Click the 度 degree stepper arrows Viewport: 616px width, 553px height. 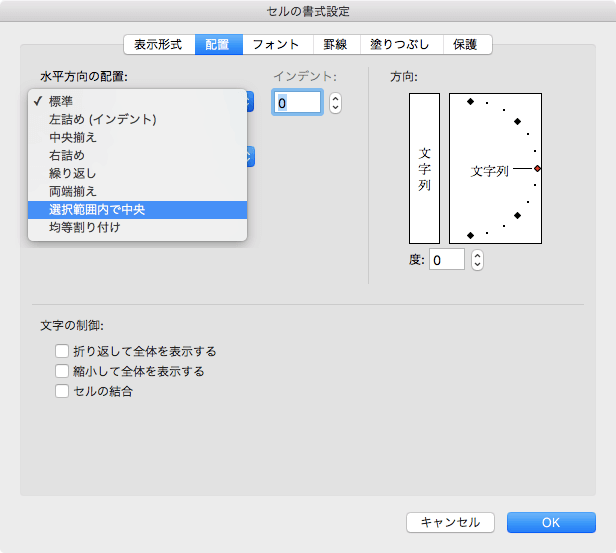(x=477, y=260)
